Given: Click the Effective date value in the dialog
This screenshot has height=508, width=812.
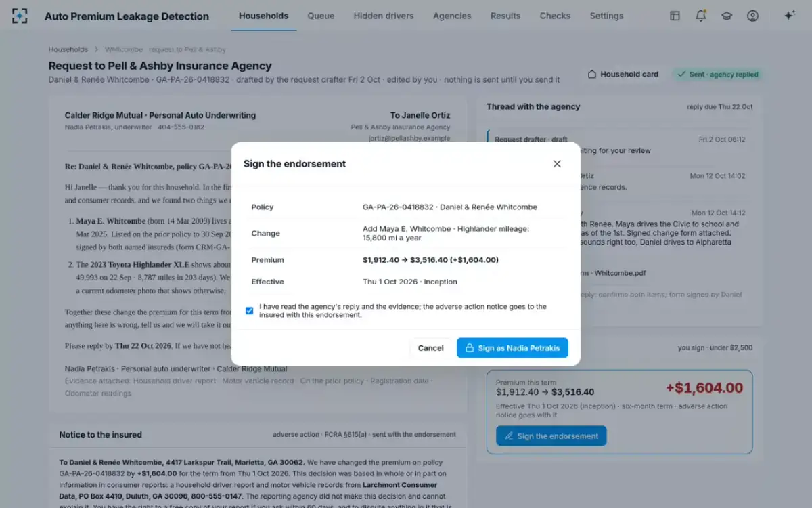Looking at the screenshot, I should (x=410, y=282).
